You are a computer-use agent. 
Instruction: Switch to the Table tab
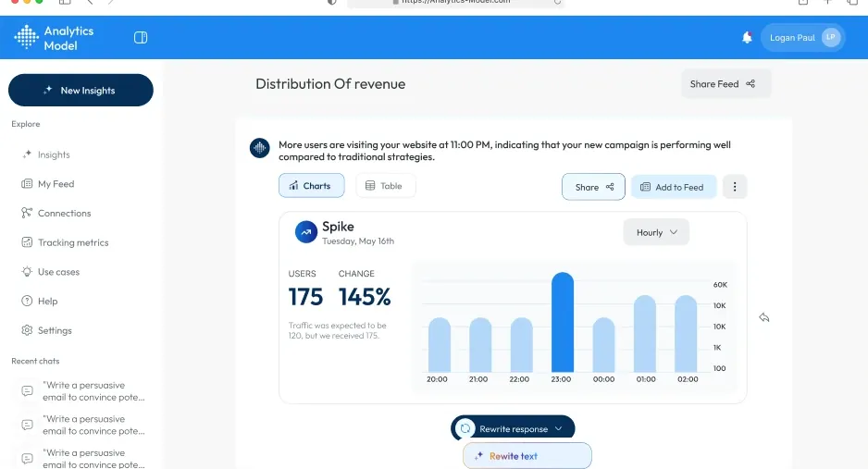point(385,186)
